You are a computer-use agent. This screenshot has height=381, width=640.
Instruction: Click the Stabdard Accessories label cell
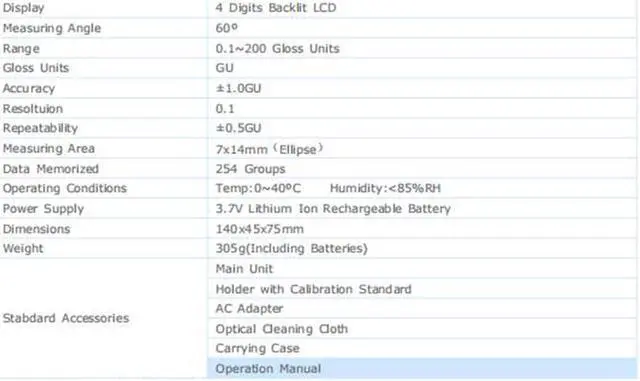pyautogui.click(x=104, y=318)
